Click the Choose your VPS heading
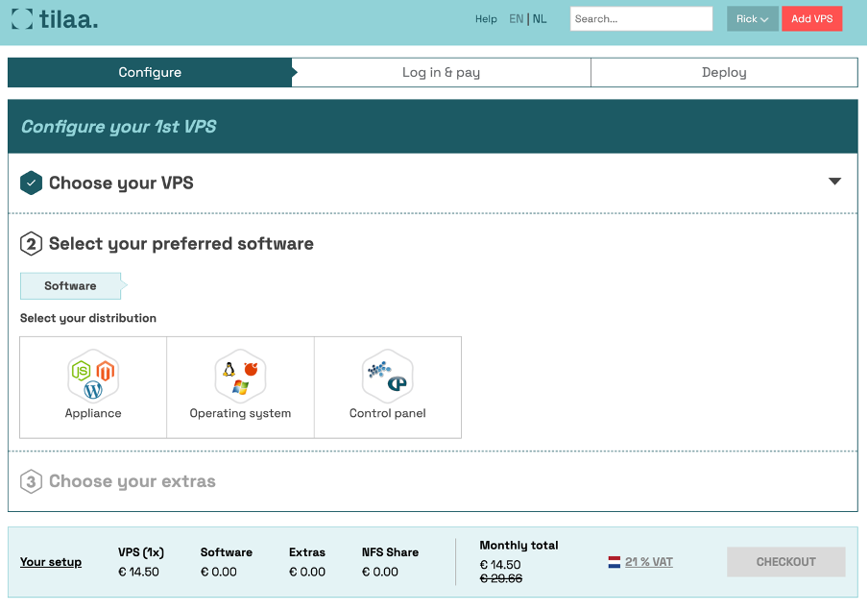Screen dimensions: 868x611 pyautogui.click(x=121, y=183)
